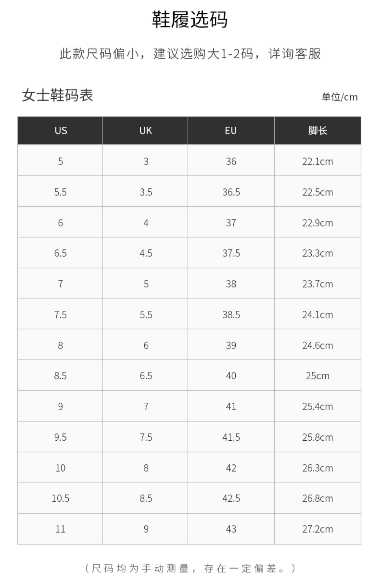
Task: Click US size 11 cell
Action: (x=60, y=529)
